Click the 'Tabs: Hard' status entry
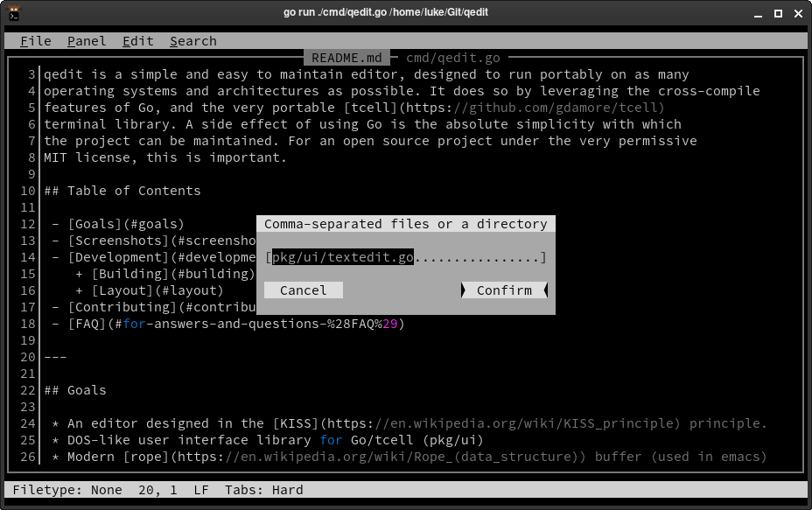 click(264, 490)
